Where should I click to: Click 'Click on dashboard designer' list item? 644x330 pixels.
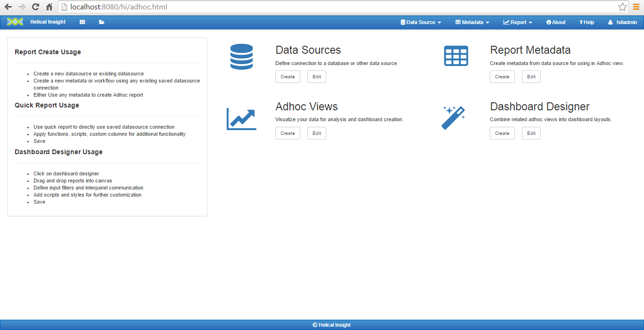66,173
